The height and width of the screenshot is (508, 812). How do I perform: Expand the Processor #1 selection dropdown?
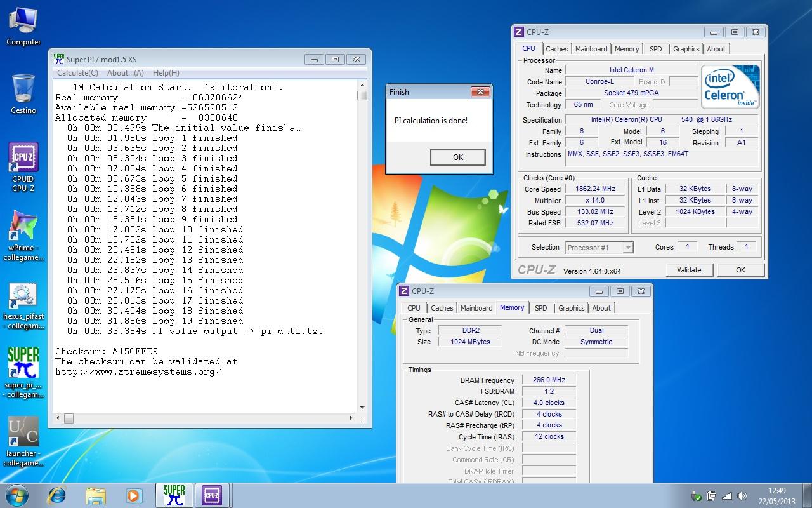(628, 248)
